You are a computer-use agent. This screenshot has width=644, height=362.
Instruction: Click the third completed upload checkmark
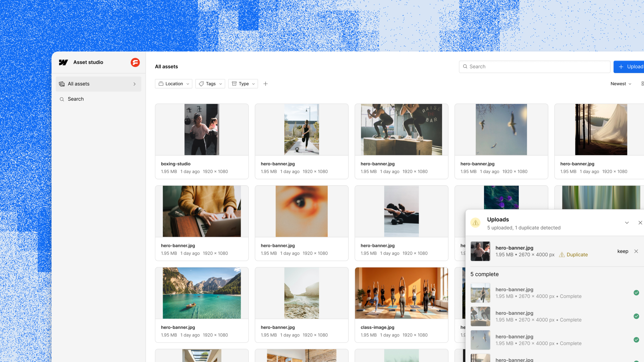click(636, 340)
